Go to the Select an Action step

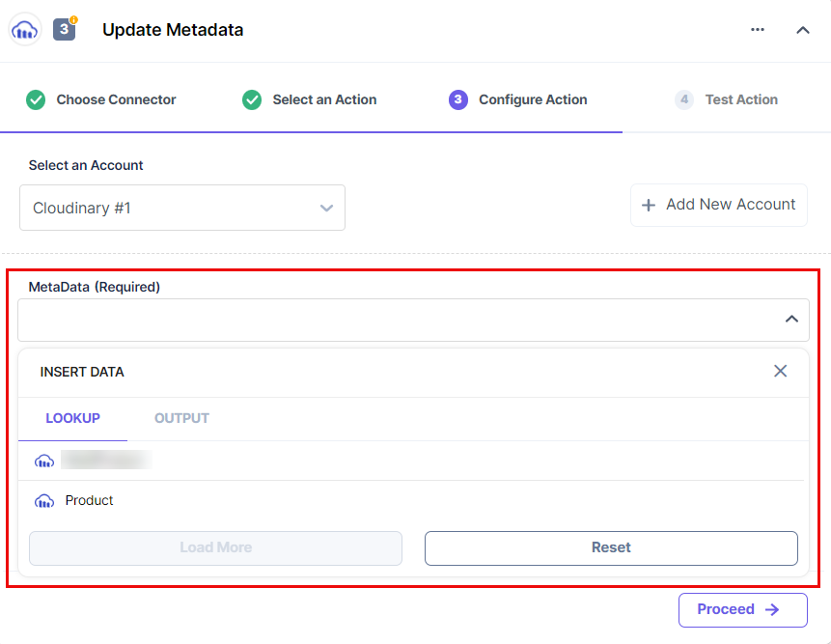pos(309,99)
